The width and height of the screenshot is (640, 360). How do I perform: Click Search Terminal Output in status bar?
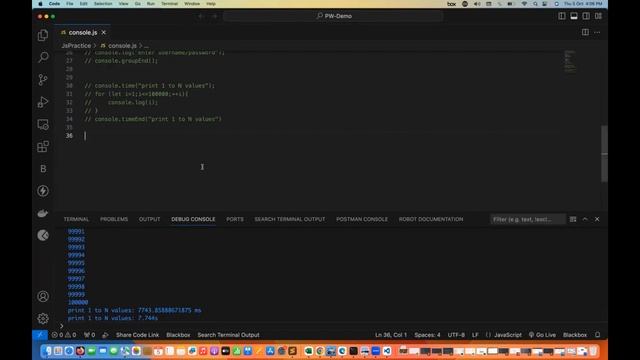pos(228,335)
